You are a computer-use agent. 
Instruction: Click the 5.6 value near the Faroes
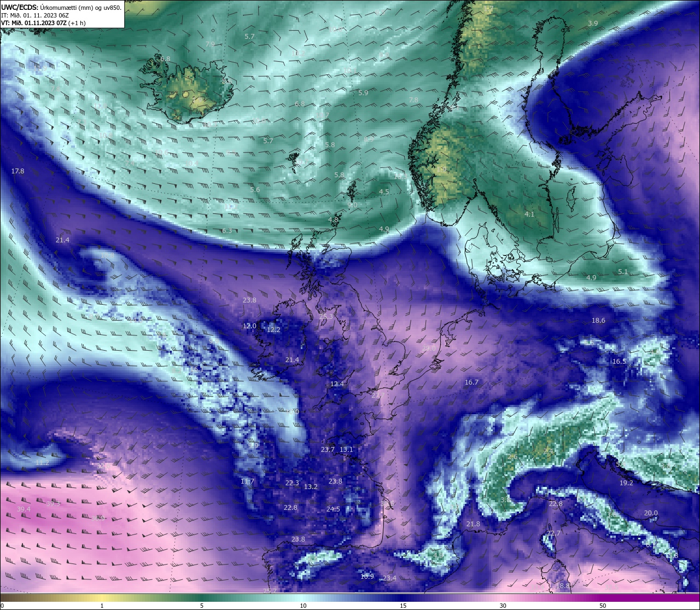[255, 190]
